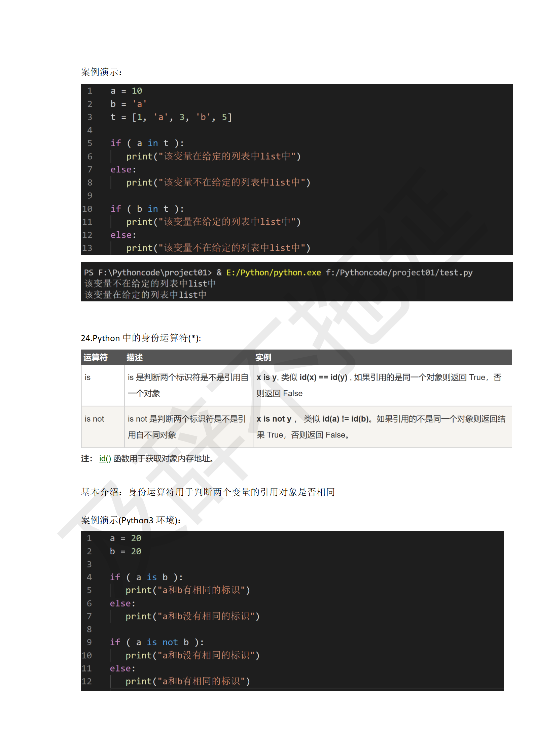Click heading '案例演示(Python3 环境):'

131,520
